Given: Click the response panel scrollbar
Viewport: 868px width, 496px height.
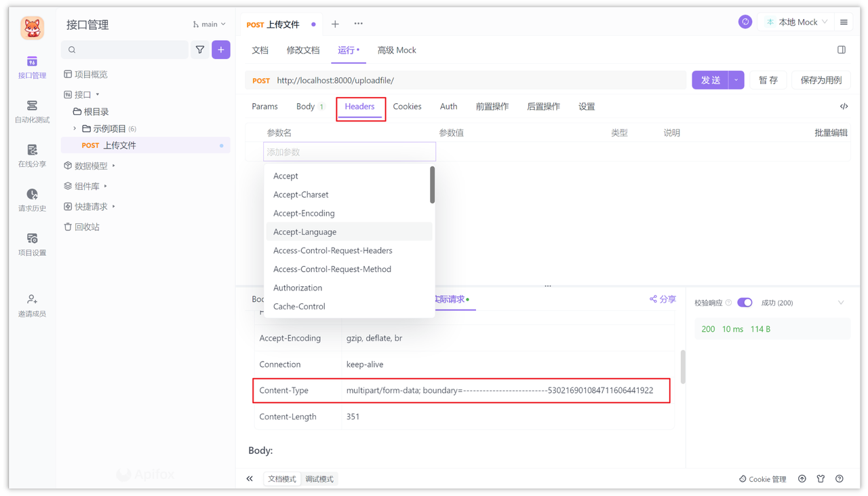Looking at the screenshot, I should (x=682, y=367).
